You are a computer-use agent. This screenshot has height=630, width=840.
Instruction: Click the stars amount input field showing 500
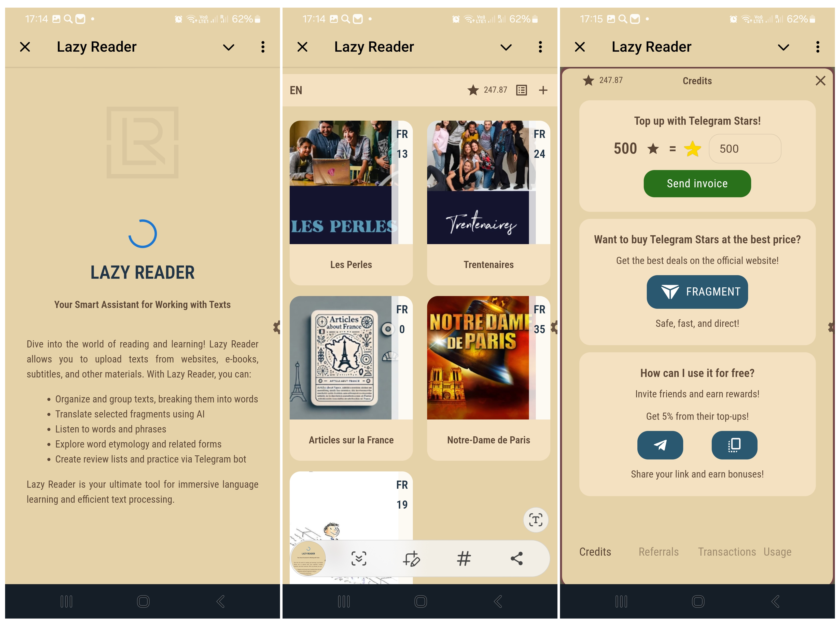[x=745, y=148]
